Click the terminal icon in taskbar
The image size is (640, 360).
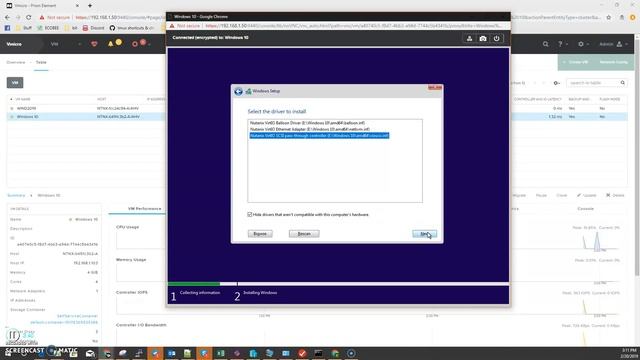318,353
